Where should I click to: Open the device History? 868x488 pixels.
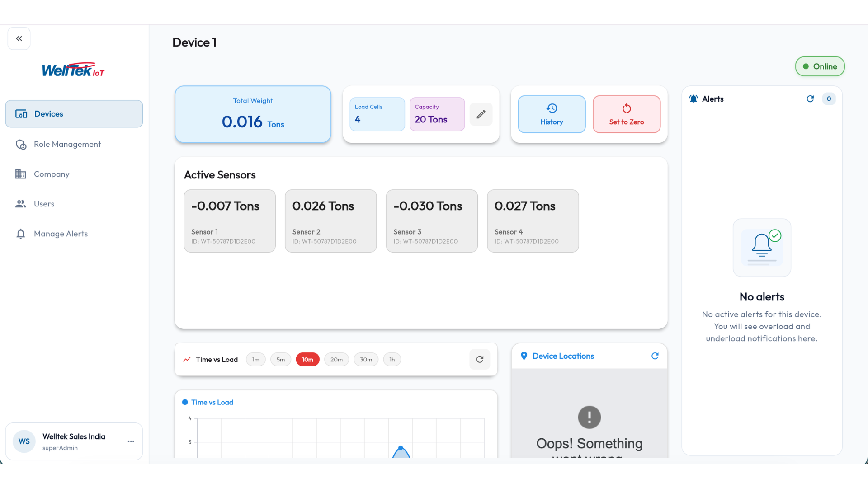(x=552, y=114)
